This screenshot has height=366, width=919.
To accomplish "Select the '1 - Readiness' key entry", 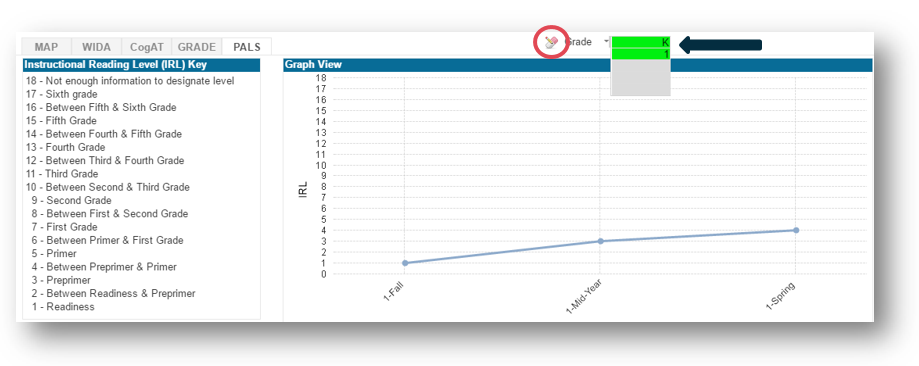I will [63, 307].
